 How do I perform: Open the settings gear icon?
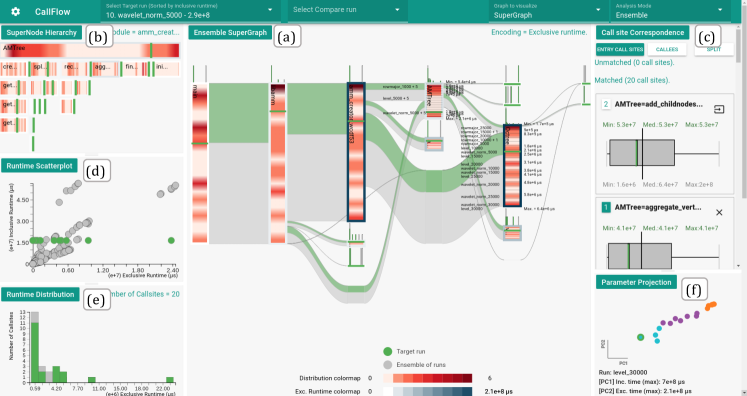[x=15, y=11]
